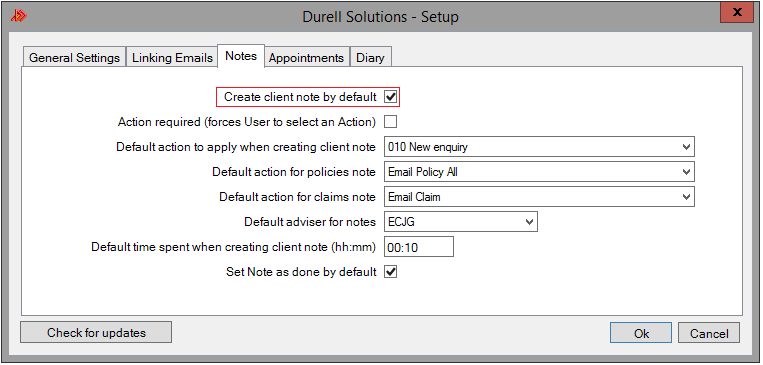Viewport: 763px width, 365px height.
Task: Dismiss the dialog with the Cancel button
Action: [708, 333]
